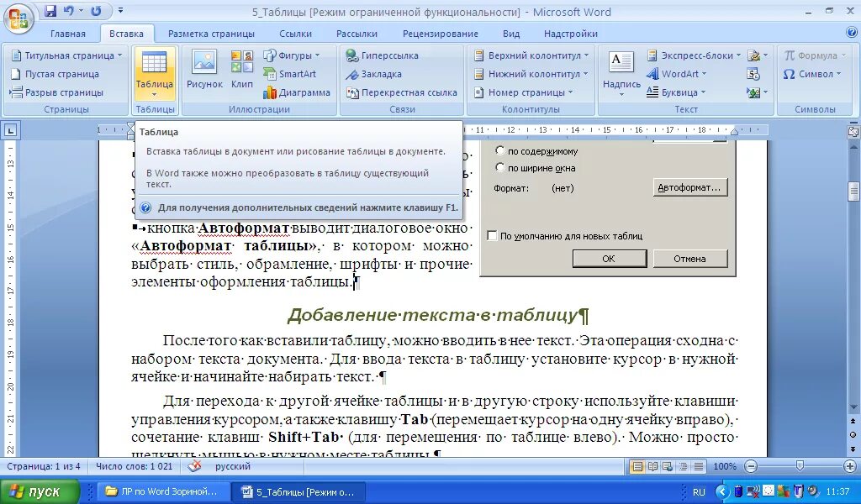Switch to the Надстройки tab
This screenshot has height=504, width=861.
pos(571,34)
